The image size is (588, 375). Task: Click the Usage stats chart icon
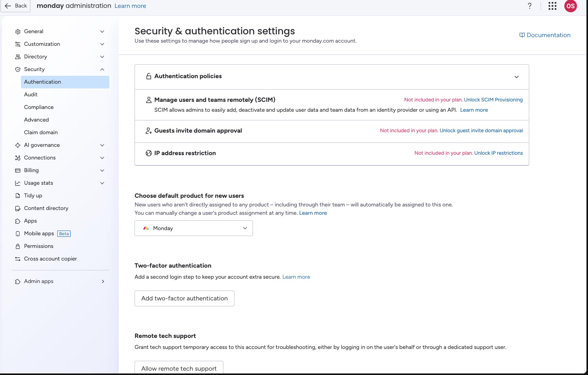pos(18,183)
